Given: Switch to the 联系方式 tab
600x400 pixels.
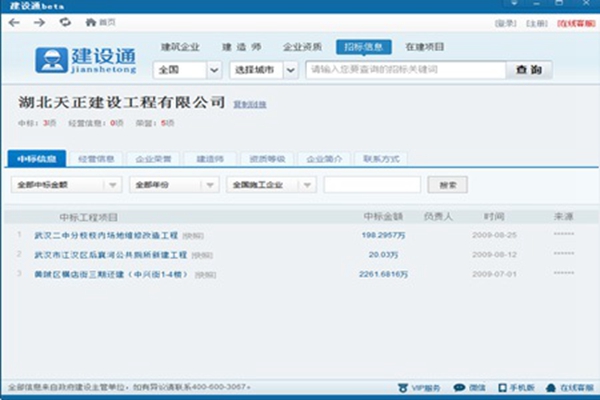Looking at the screenshot, I should point(381,159).
